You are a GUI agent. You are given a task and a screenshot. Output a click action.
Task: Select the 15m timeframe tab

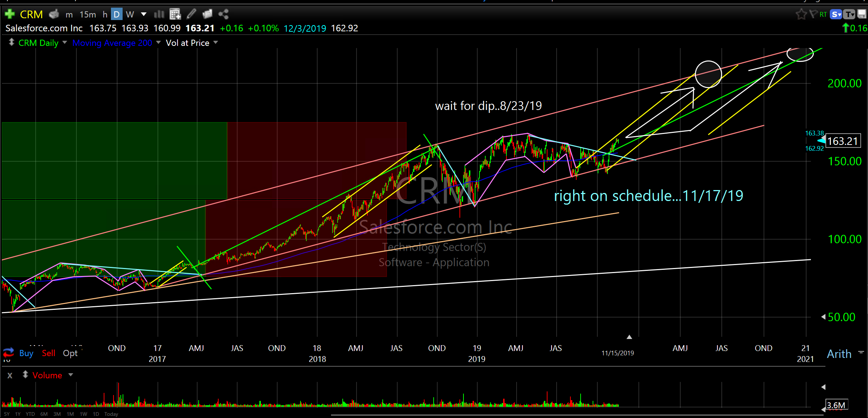pos(88,14)
